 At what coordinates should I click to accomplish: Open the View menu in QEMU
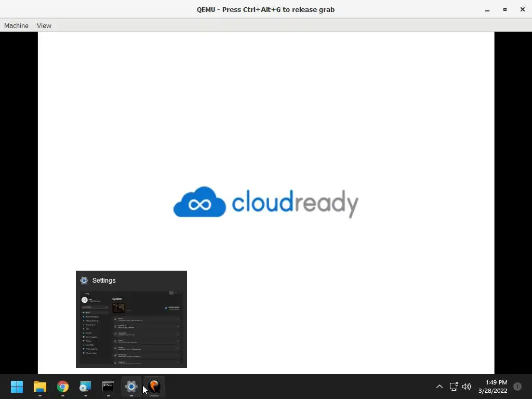click(44, 26)
